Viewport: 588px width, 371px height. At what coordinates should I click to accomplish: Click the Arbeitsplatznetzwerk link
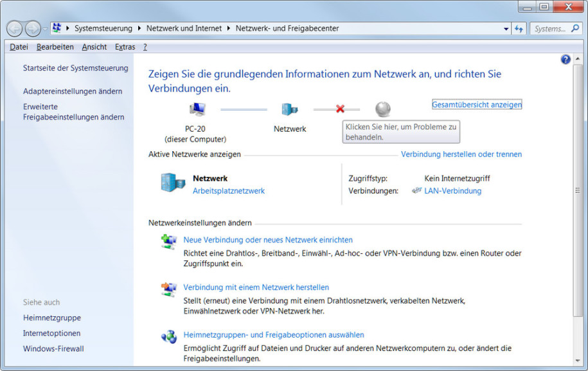click(229, 190)
